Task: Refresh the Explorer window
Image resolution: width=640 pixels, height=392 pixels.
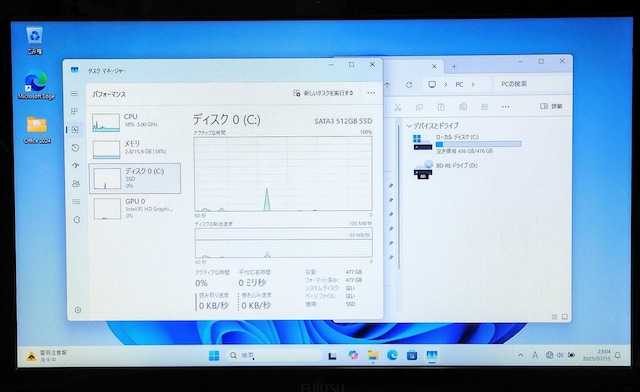Action: 409,85
